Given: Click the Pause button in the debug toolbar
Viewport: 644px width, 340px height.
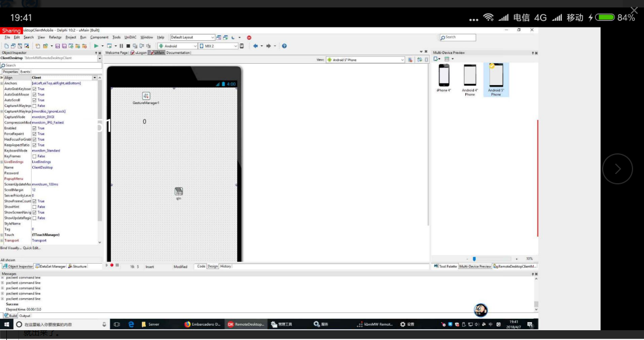Looking at the screenshot, I should (x=121, y=46).
